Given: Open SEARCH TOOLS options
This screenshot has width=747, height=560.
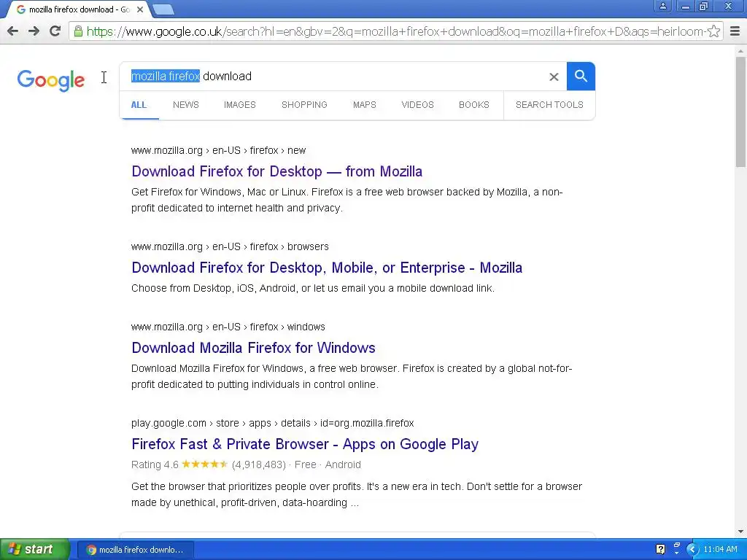Looking at the screenshot, I should point(549,105).
